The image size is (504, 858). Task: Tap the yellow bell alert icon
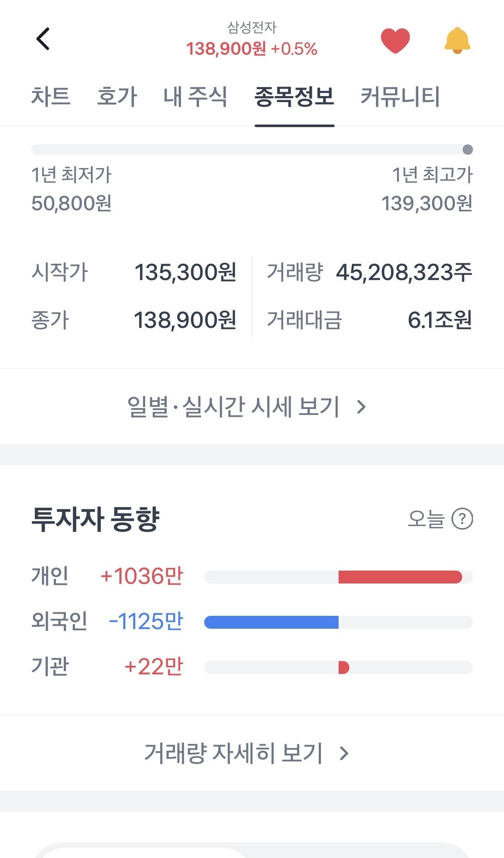pyautogui.click(x=457, y=41)
